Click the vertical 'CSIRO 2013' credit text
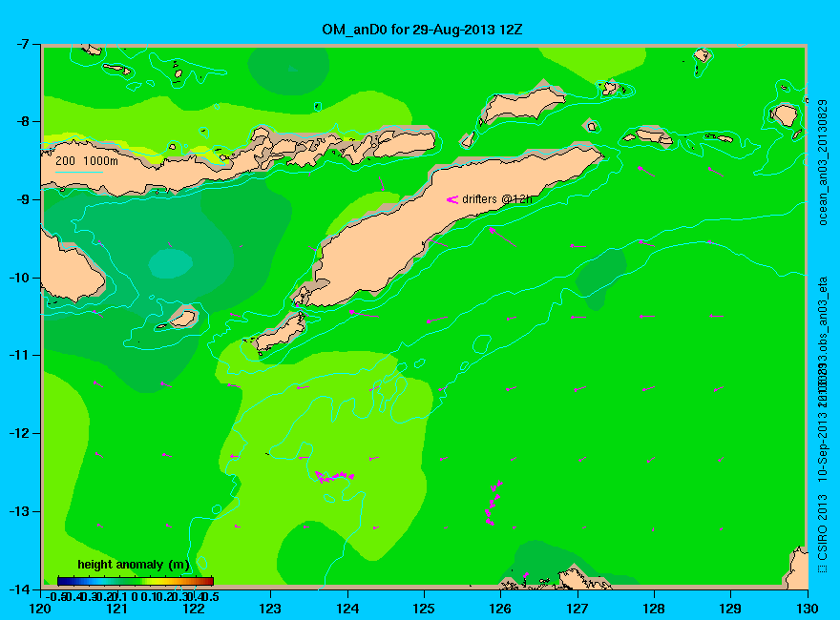 click(824, 527)
